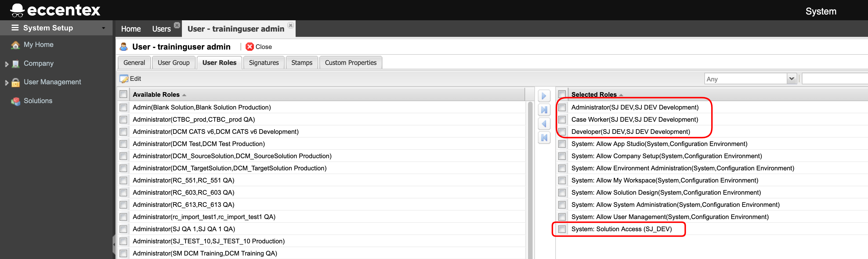Select Administrator(RC_613,RC_613 QA) row

pos(322,205)
